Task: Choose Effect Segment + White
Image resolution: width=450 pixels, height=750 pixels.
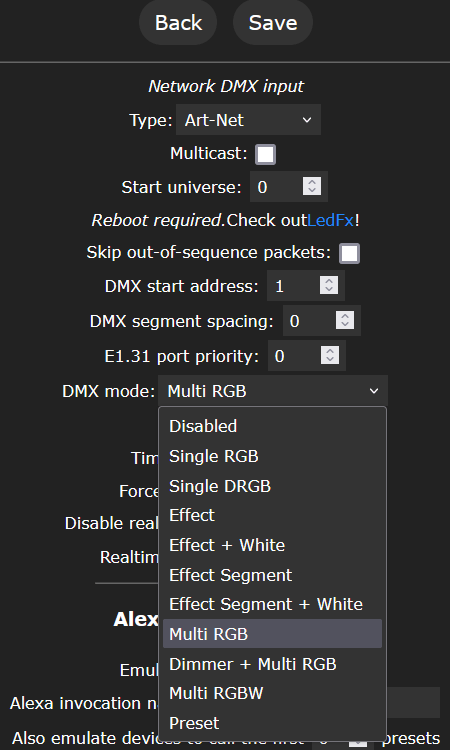Action: 273,604
